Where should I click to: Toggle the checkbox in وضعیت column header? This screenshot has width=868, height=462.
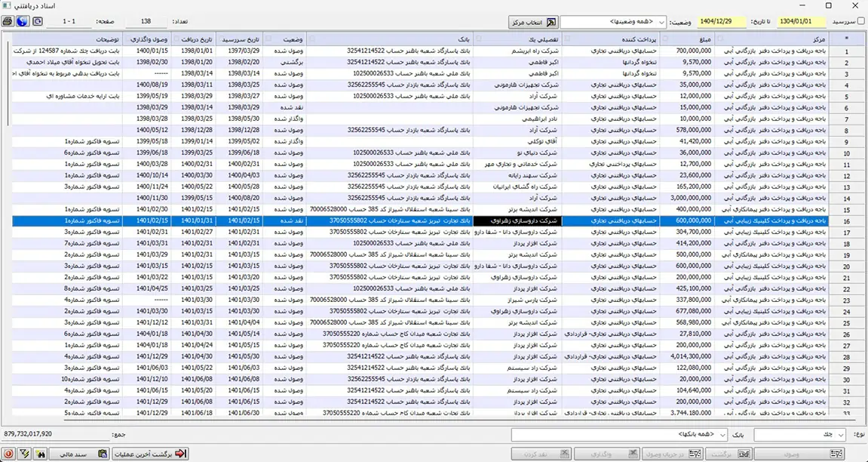[268, 38]
